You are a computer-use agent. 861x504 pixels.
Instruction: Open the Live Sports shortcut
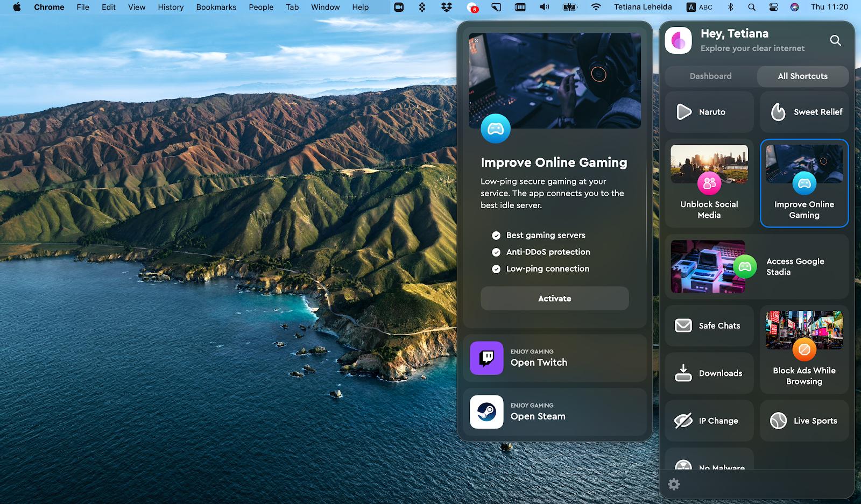[x=804, y=421]
